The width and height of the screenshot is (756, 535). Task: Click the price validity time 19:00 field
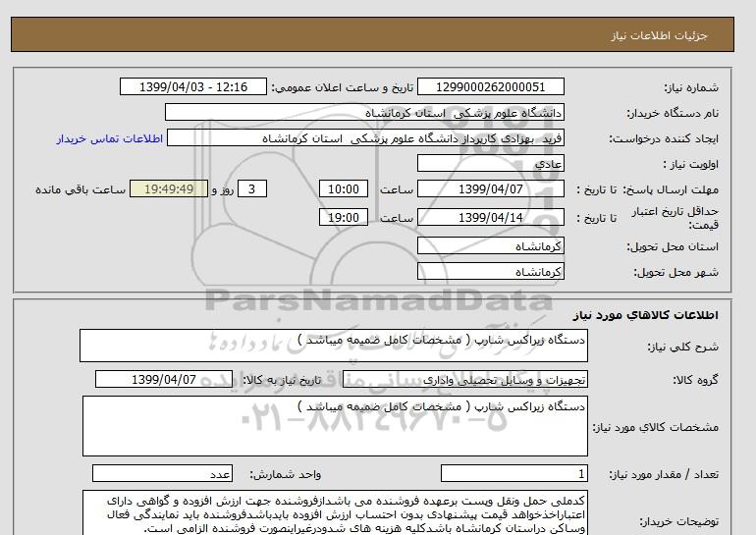pyautogui.click(x=344, y=217)
